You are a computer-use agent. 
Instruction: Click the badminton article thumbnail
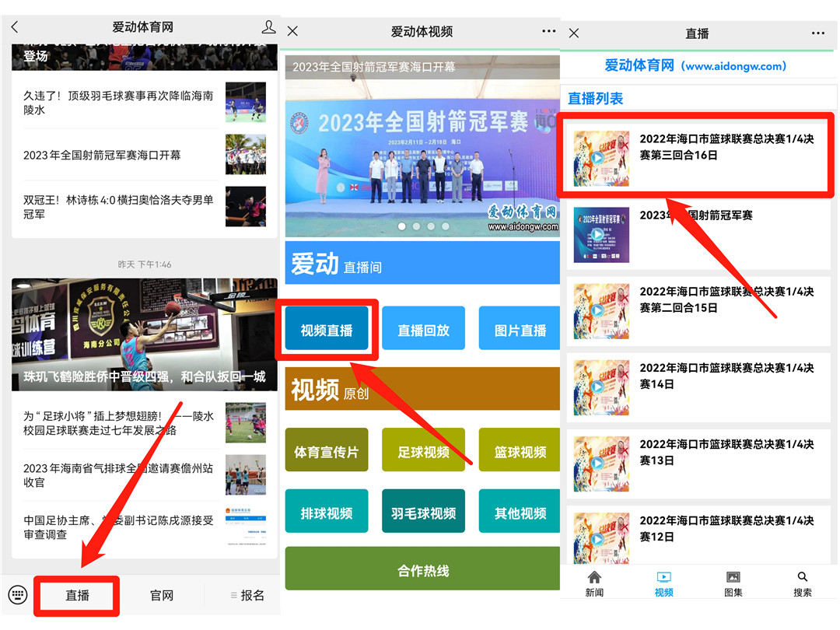click(245, 103)
